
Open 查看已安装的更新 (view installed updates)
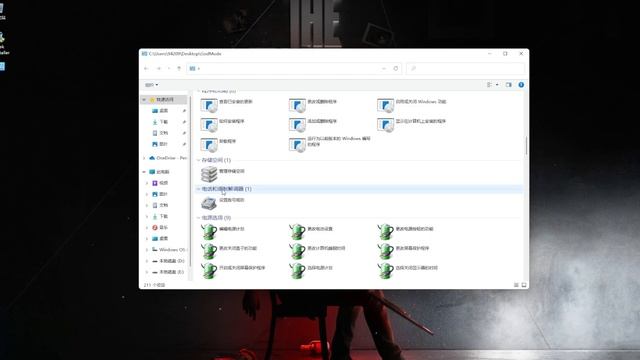[227, 105]
